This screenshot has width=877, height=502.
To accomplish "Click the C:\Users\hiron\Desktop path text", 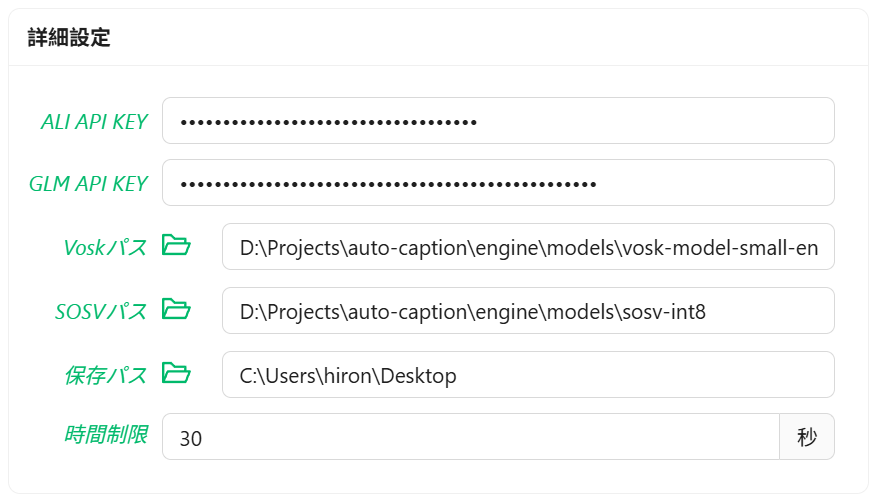I will pyautogui.click(x=348, y=376).
